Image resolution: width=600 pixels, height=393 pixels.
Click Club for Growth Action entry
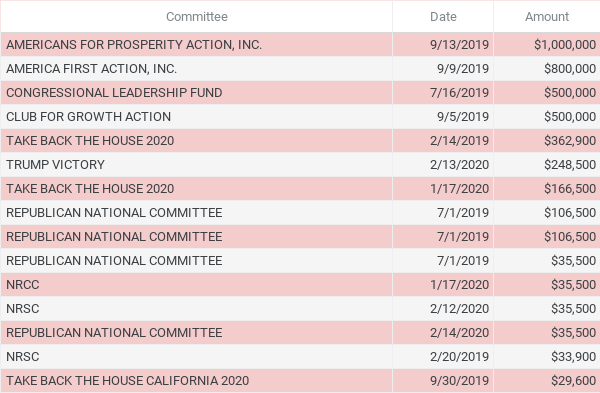coord(88,117)
